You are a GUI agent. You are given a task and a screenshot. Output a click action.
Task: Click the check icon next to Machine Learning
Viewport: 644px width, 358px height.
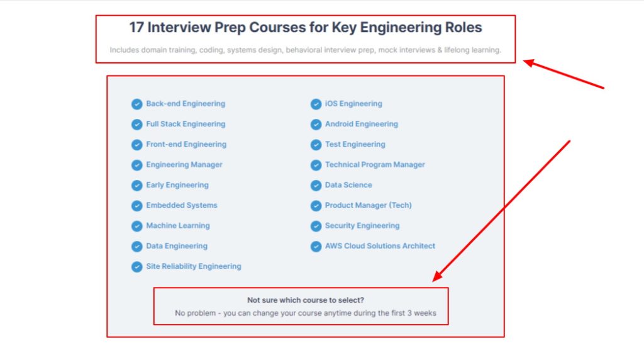tap(136, 226)
